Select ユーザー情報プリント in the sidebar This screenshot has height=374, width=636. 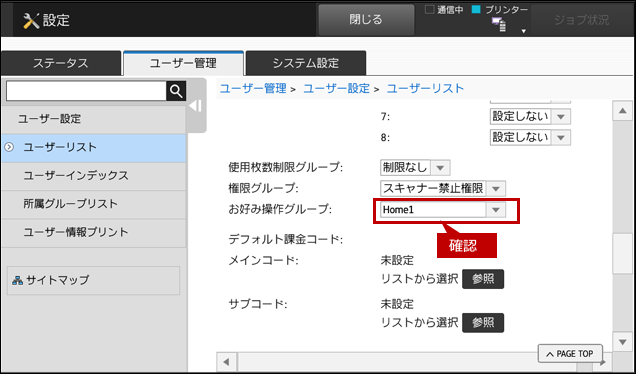pos(93,232)
